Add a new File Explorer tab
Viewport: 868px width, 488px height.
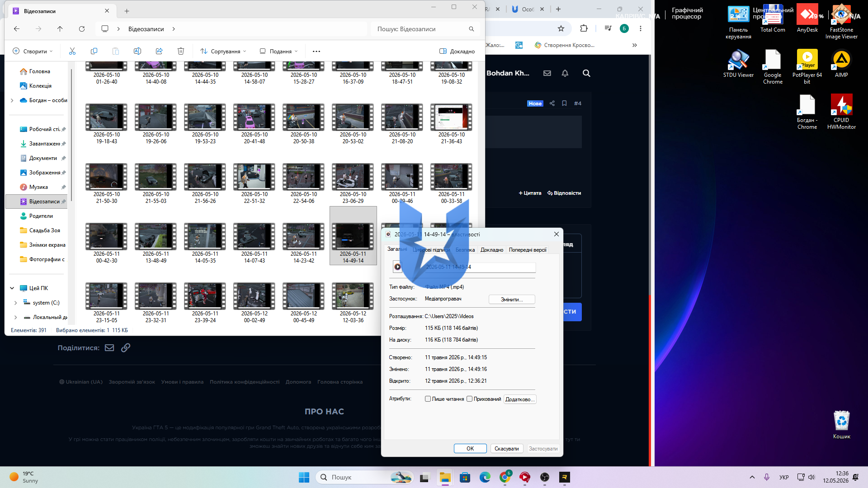[x=127, y=11]
